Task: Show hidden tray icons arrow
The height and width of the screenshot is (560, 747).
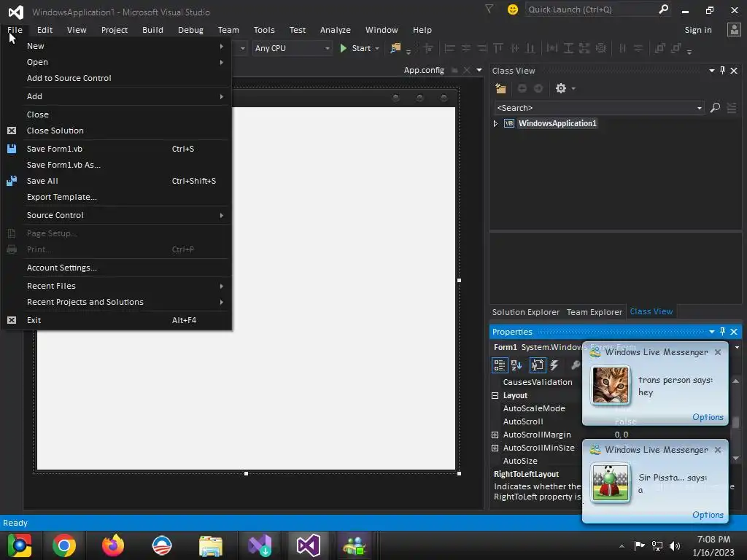Action: (x=622, y=546)
